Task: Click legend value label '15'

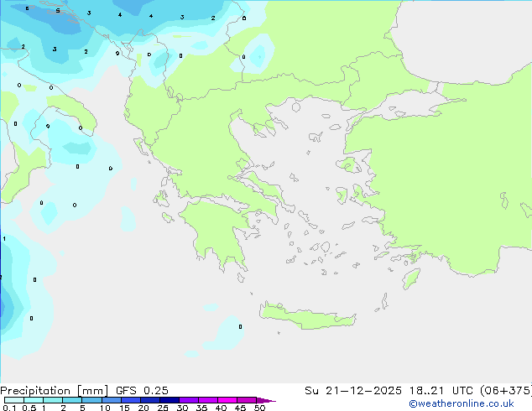Action: (124, 408)
